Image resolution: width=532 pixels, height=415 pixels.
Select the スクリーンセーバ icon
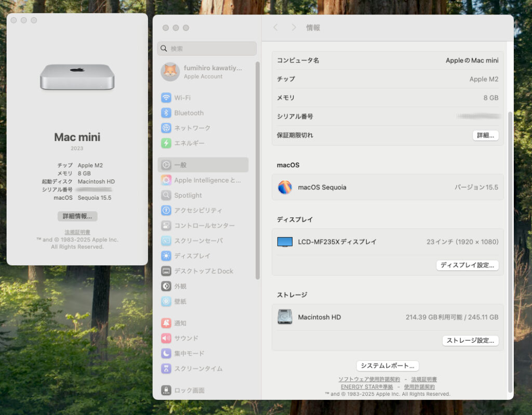[166, 241]
